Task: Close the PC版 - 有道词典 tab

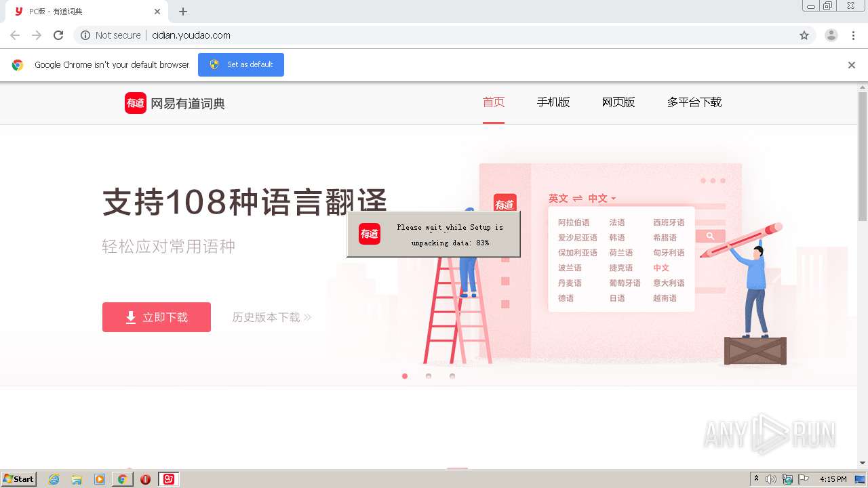Action: click(157, 12)
